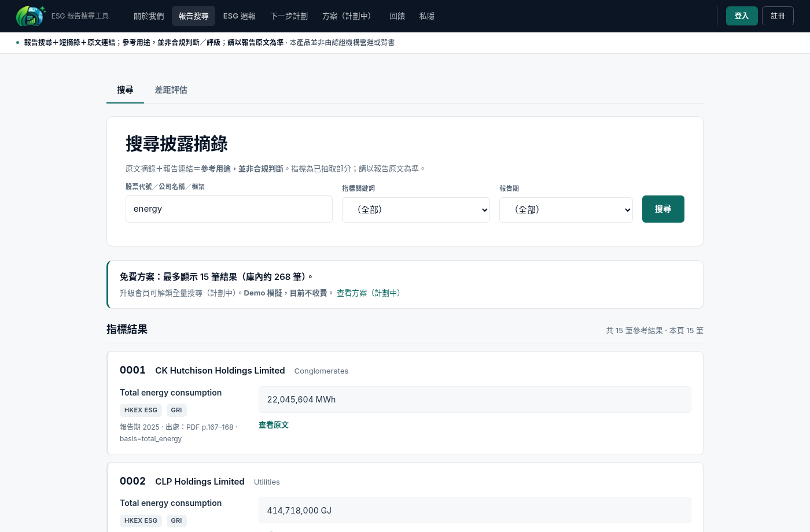Click stock code 0001
Screen dimensions: 810x532
coord(132,370)
